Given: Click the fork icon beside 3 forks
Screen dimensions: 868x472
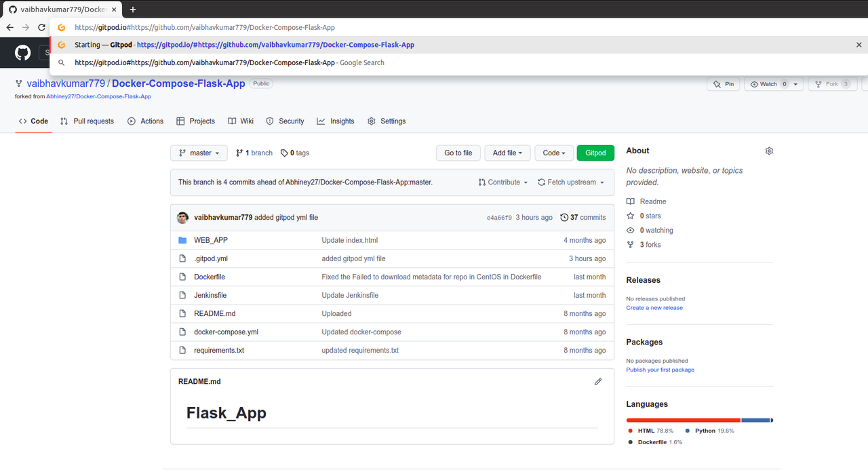Looking at the screenshot, I should (631, 245).
